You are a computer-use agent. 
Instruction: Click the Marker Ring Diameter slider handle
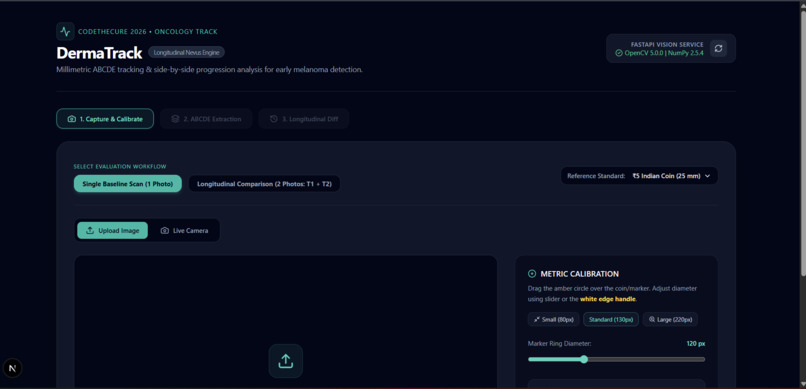(x=583, y=359)
